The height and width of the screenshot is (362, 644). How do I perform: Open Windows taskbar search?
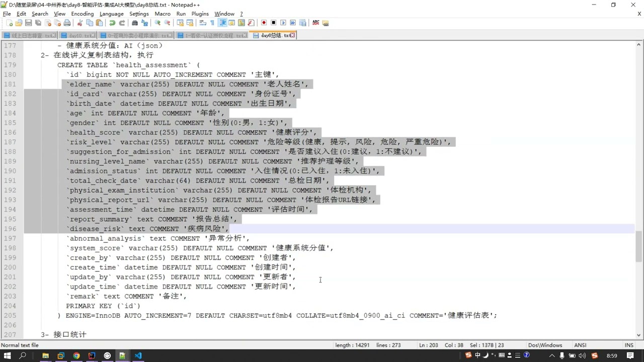coord(23,355)
